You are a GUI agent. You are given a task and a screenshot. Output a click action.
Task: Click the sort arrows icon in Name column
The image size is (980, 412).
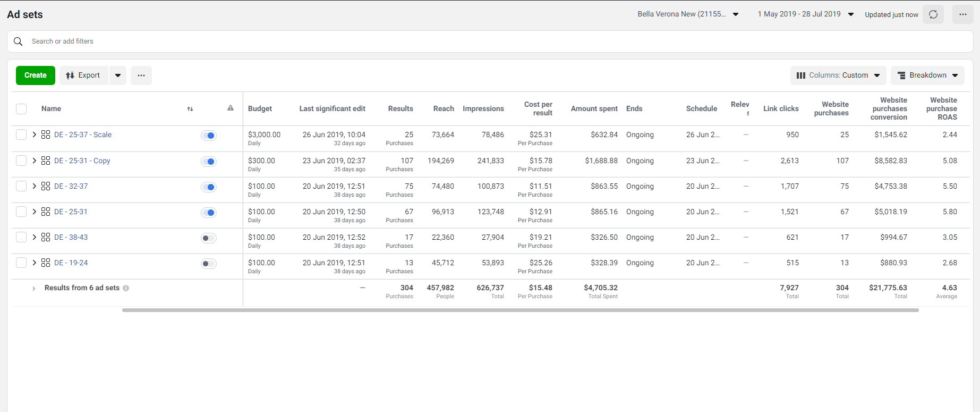pyautogui.click(x=190, y=109)
